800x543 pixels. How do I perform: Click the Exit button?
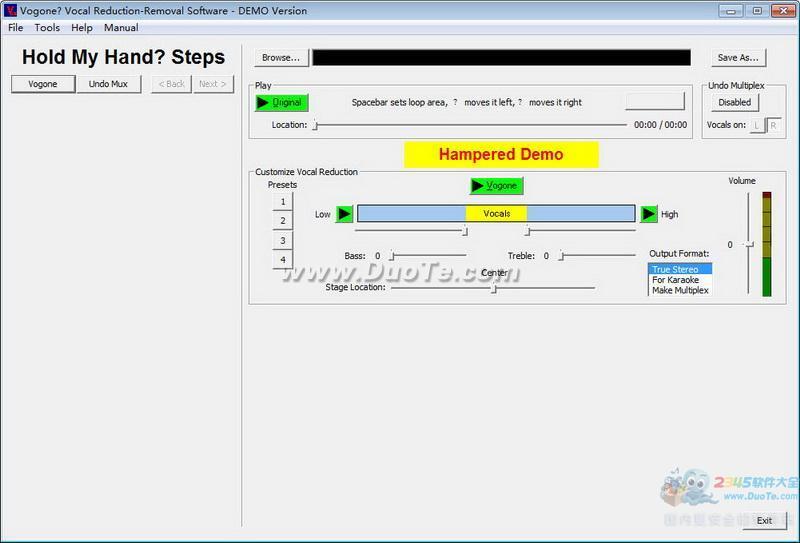(x=764, y=521)
